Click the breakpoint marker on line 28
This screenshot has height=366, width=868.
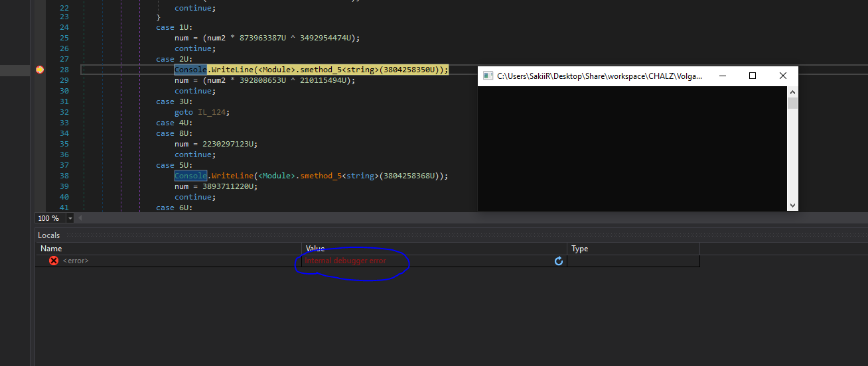[40, 70]
